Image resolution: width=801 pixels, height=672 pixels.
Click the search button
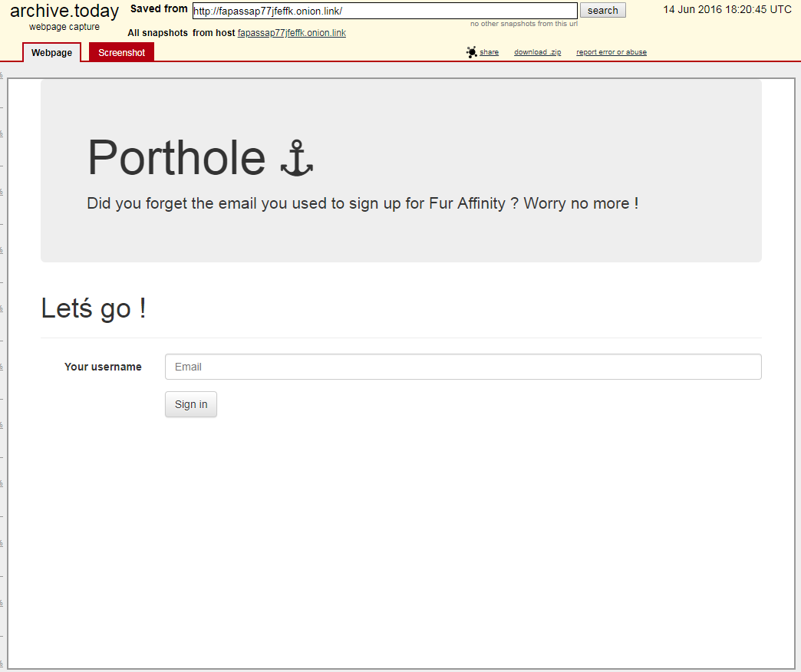[x=603, y=10]
